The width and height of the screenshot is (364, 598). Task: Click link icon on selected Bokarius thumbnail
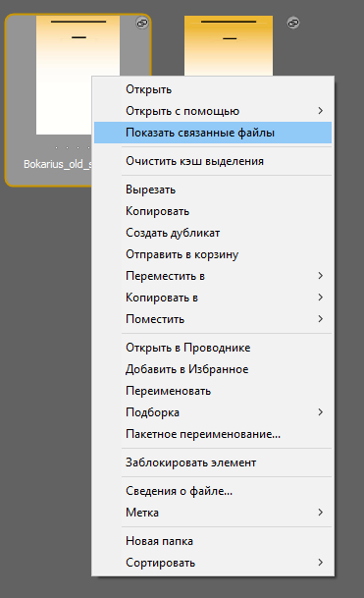click(142, 24)
